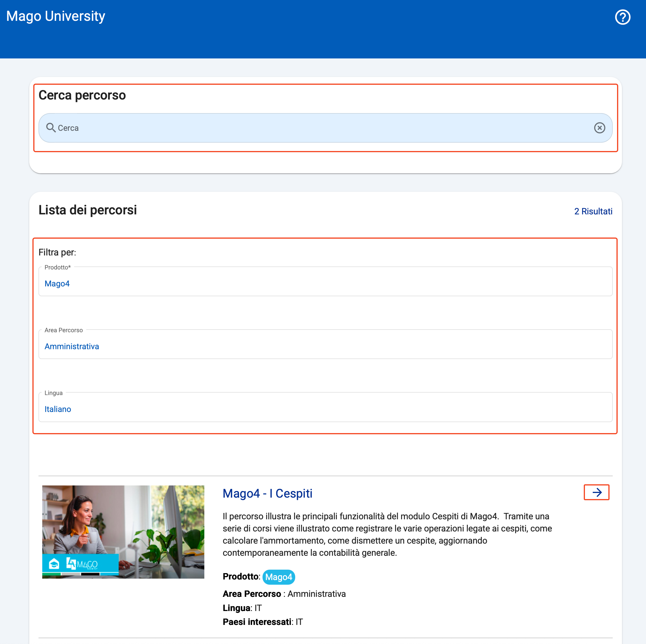Open the Lingua dropdown showing Italiano
The height and width of the screenshot is (644, 646).
pyautogui.click(x=325, y=407)
